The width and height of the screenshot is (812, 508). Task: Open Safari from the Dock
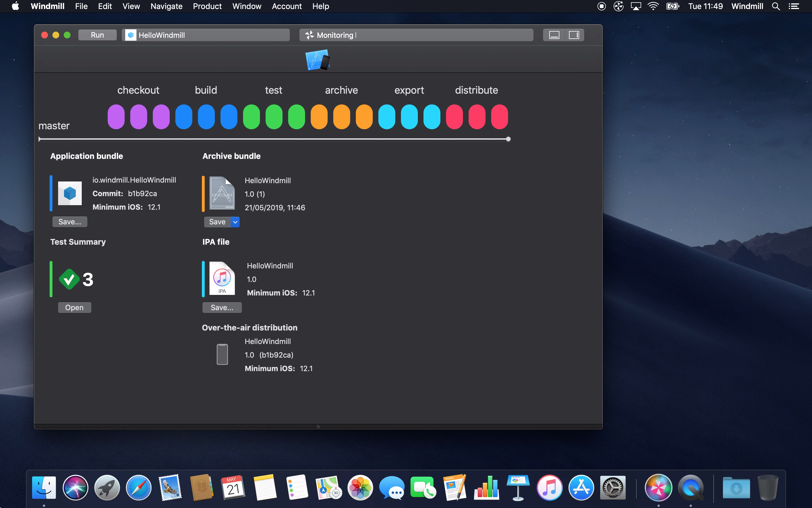(139, 487)
